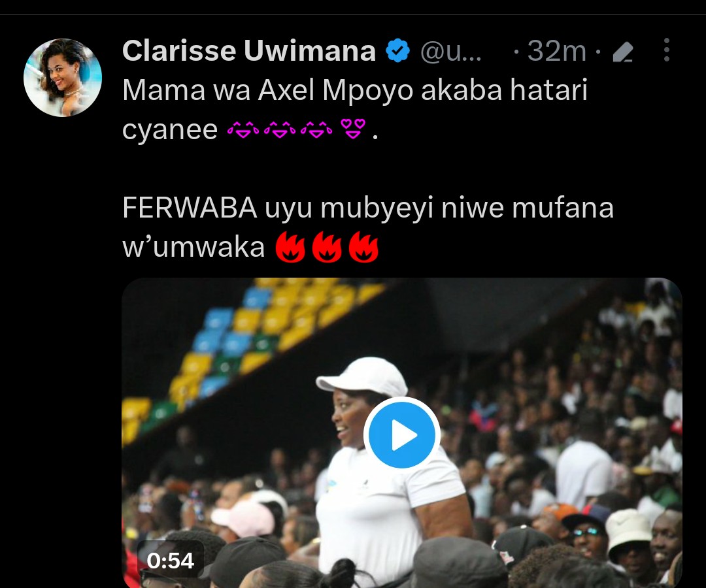Click the first pink crying emoji

tap(243, 131)
